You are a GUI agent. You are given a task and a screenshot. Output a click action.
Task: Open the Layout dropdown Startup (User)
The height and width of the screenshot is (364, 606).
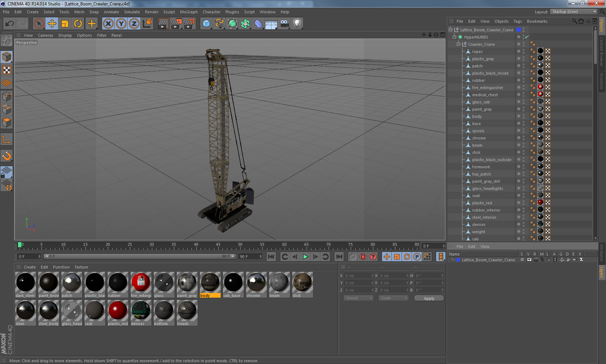pos(574,12)
